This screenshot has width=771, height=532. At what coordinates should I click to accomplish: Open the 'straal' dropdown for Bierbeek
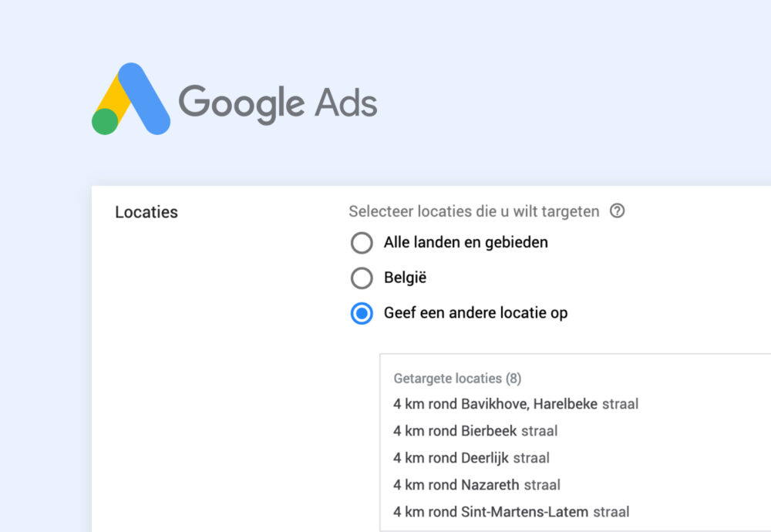point(539,431)
